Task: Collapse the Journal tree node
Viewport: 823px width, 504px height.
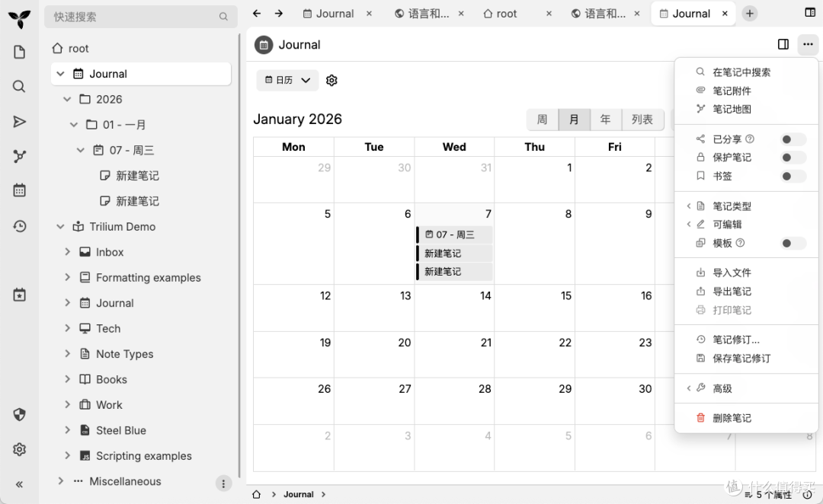Action: pyautogui.click(x=61, y=74)
